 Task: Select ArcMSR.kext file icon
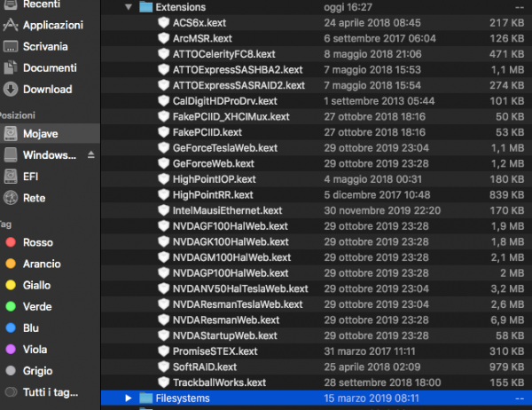click(x=163, y=38)
